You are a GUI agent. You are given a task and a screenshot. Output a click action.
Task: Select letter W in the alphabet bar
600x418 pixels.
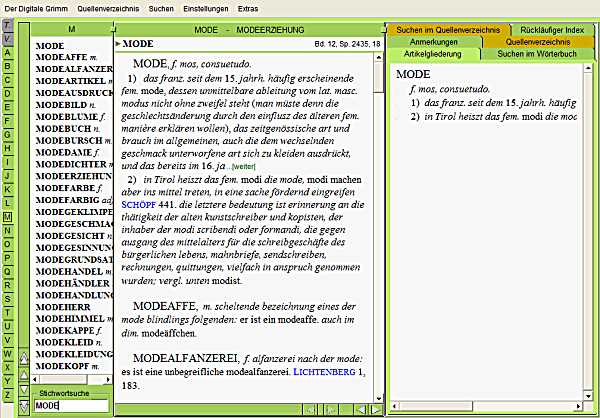7,353
